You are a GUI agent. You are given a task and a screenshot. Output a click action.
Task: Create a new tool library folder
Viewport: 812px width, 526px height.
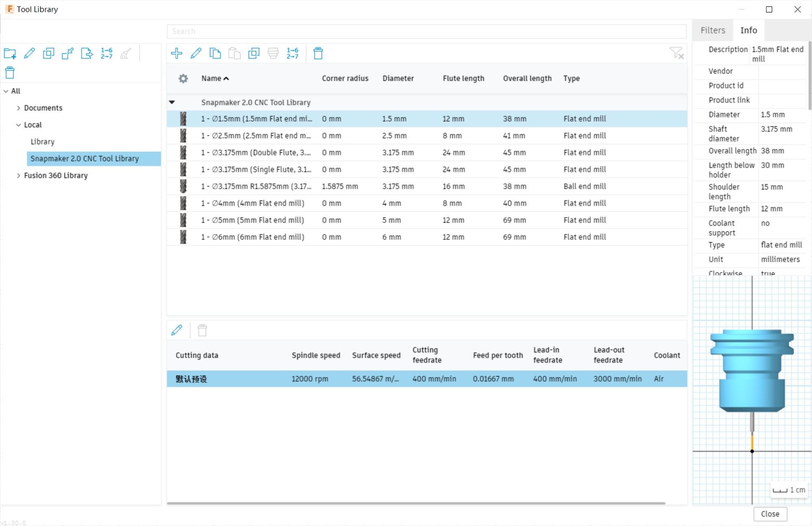pos(10,53)
